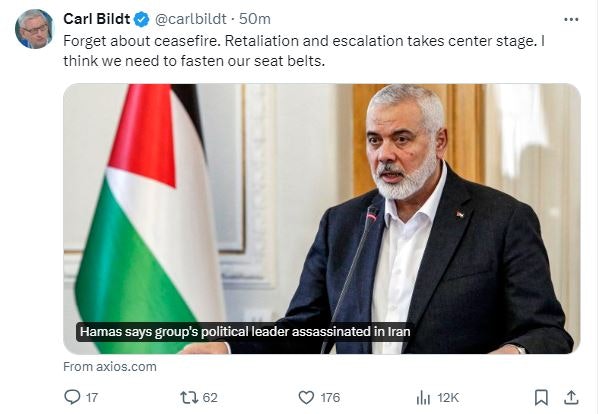The image size is (601, 414).
Task: Click the Hamas political leader headline caption
Action: 245,332
